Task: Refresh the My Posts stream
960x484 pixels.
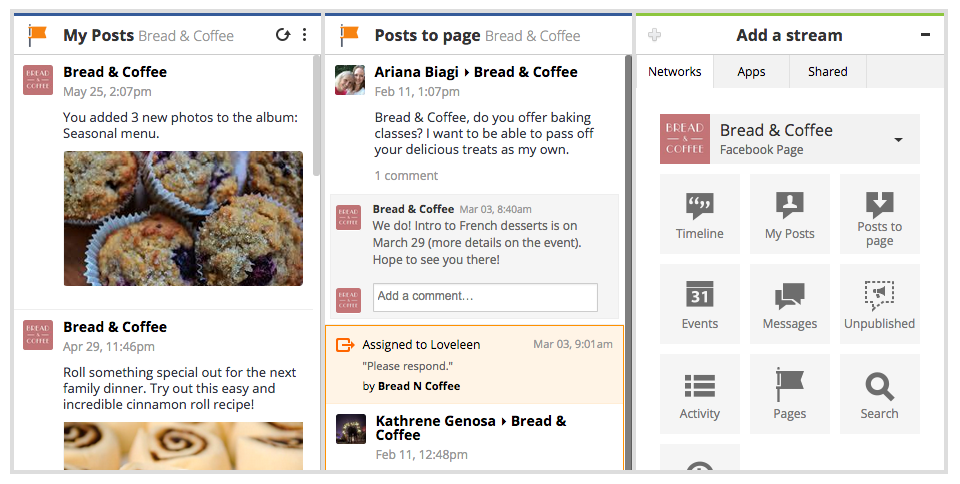Action: point(282,35)
